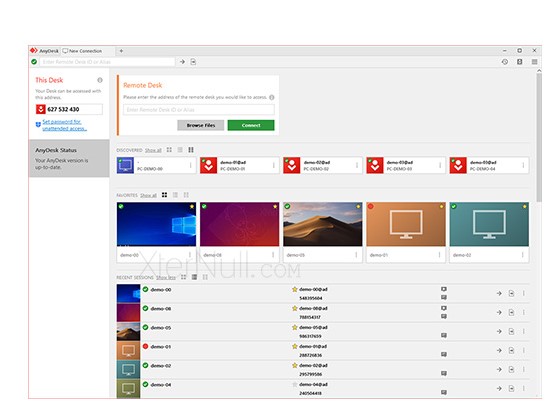Switch Favorites to large thumbnail view

coord(164,195)
